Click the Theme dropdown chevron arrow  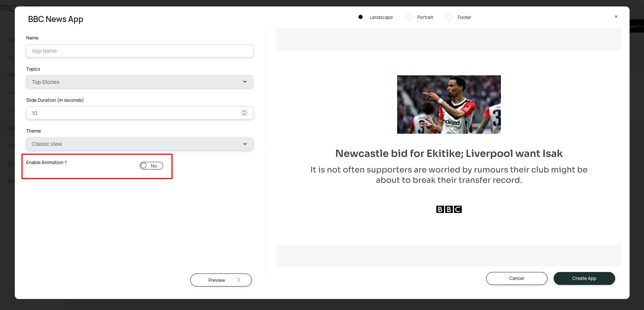click(x=245, y=144)
